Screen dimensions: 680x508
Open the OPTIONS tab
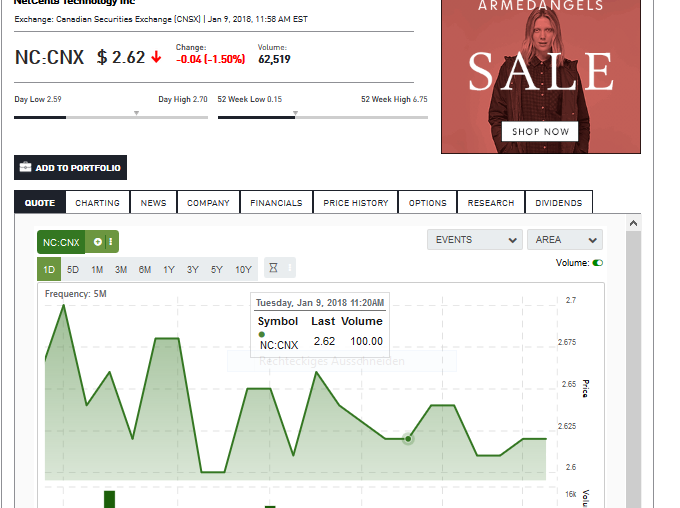pyautogui.click(x=428, y=203)
